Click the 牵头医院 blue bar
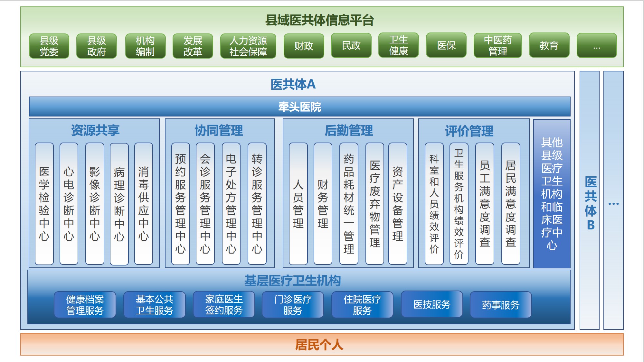 pos(299,107)
